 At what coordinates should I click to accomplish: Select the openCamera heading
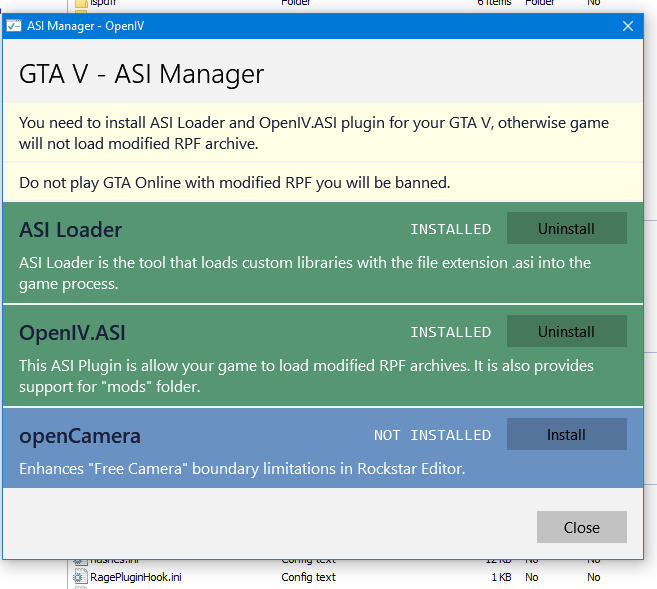[80, 436]
